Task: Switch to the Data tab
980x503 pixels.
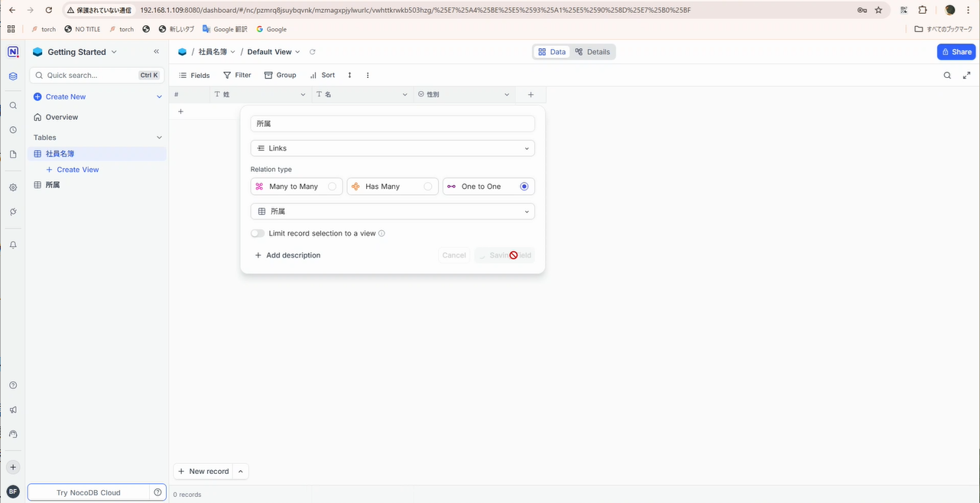Action: click(x=552, y=52)
